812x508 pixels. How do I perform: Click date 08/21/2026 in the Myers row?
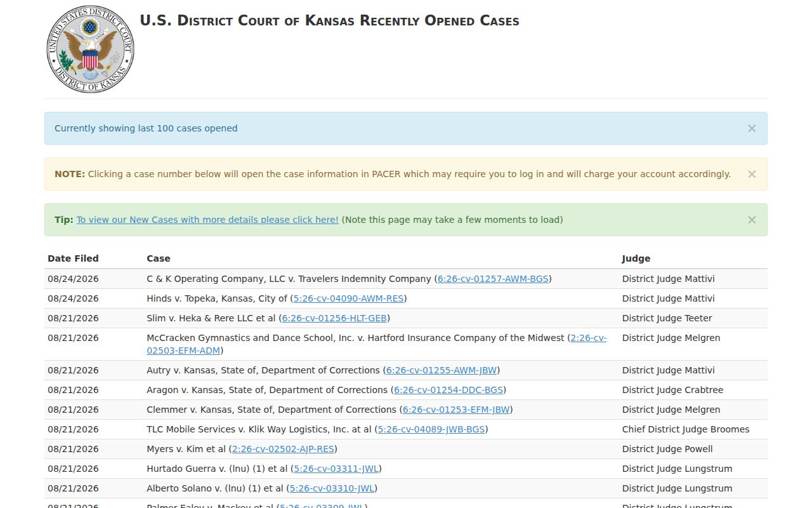[73, 449]
